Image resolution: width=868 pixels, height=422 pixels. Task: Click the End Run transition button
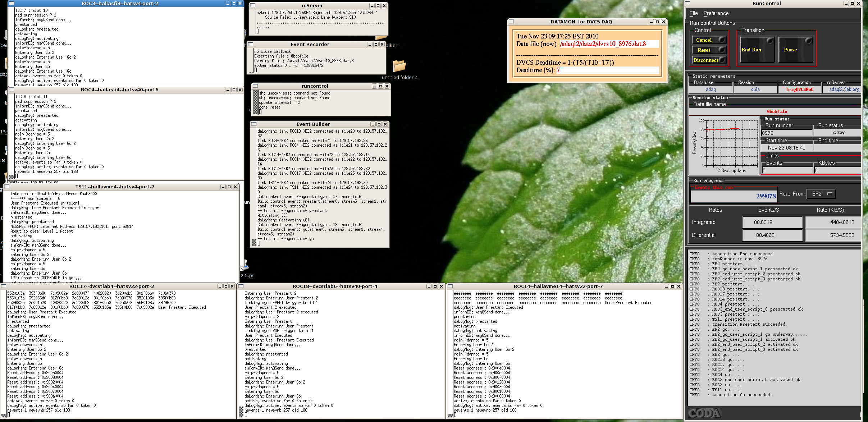pyautogui.click(x=757, y=50)
